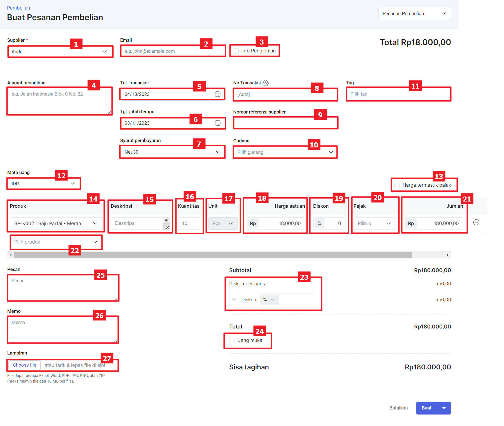This screenshot has width=504, height=426.
Task: Click the Tgl. jatuh tempo date field
Action: (173, 123)
